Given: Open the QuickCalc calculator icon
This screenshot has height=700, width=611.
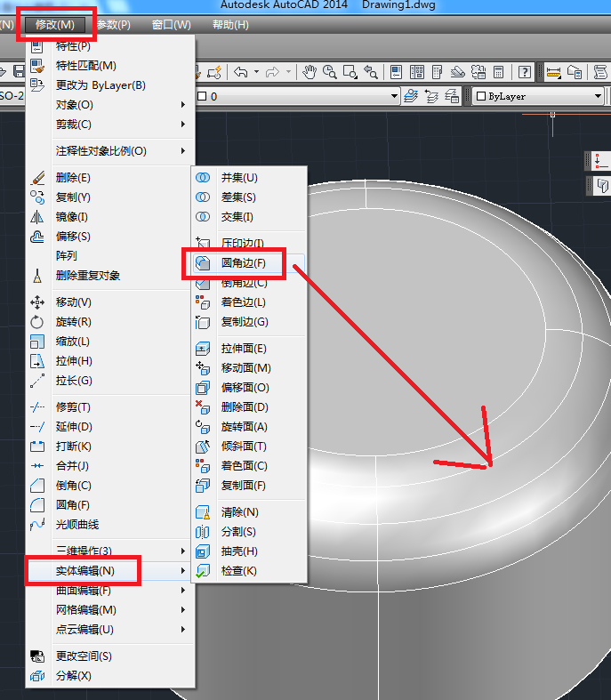Looking at the screenshot, I should coord(499,72).
